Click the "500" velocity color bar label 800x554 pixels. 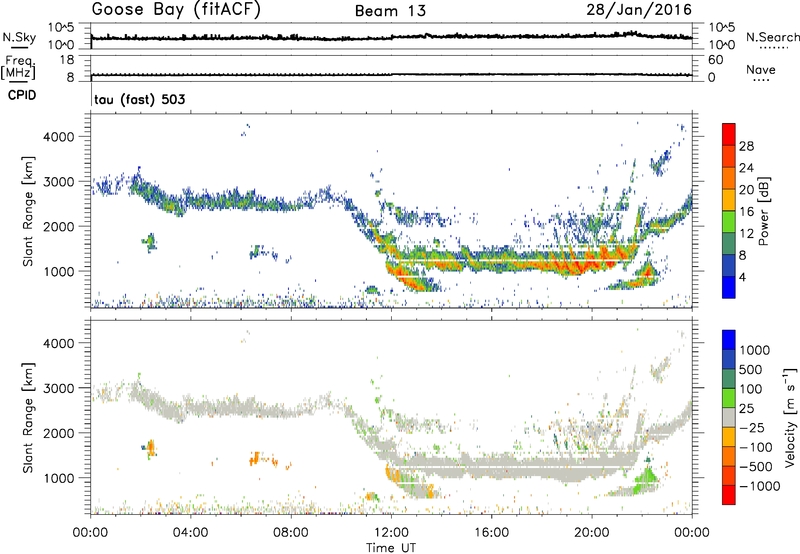pos(751,370)
